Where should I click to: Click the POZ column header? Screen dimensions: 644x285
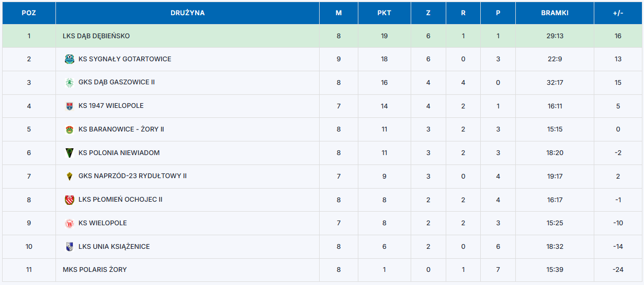point(29,13)
